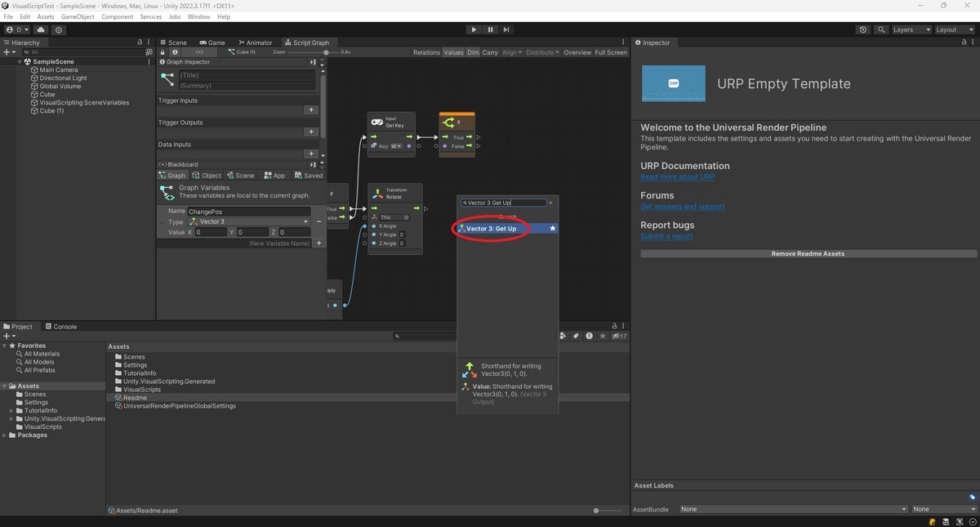The width and height of the screenshot is (980, 527).
Task: Collapse the SampleScene hierarchy
Action: [20, 61]
